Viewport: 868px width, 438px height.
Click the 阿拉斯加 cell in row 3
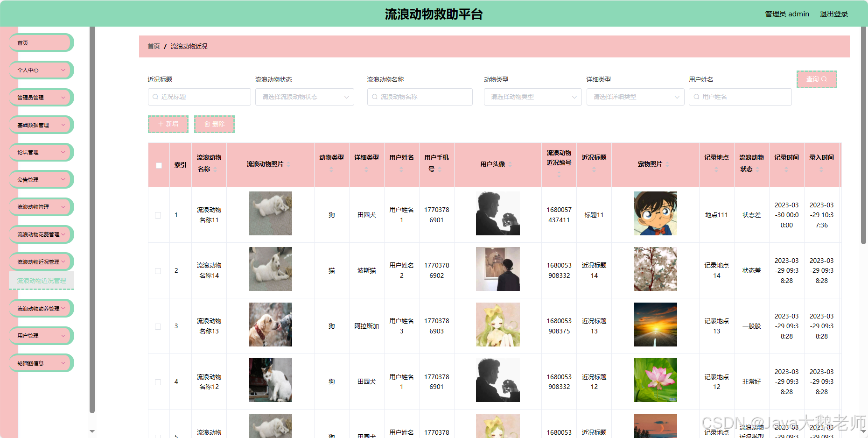click(366, 326)
